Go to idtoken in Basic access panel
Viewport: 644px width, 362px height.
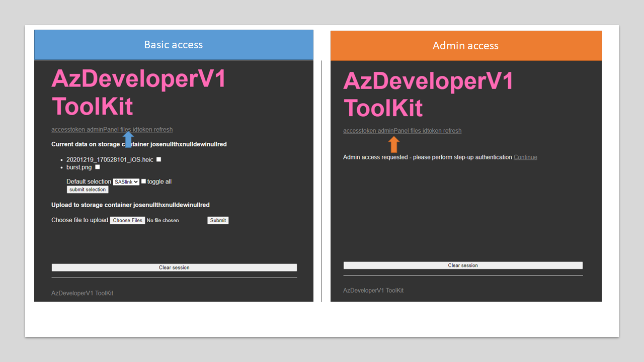[x=142, y=130]
